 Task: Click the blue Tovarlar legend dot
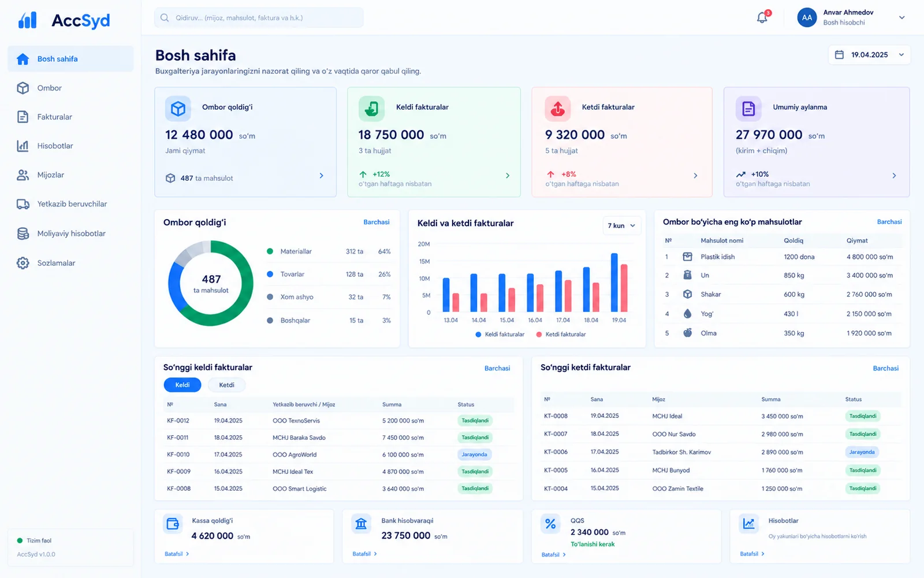(270, 274)
